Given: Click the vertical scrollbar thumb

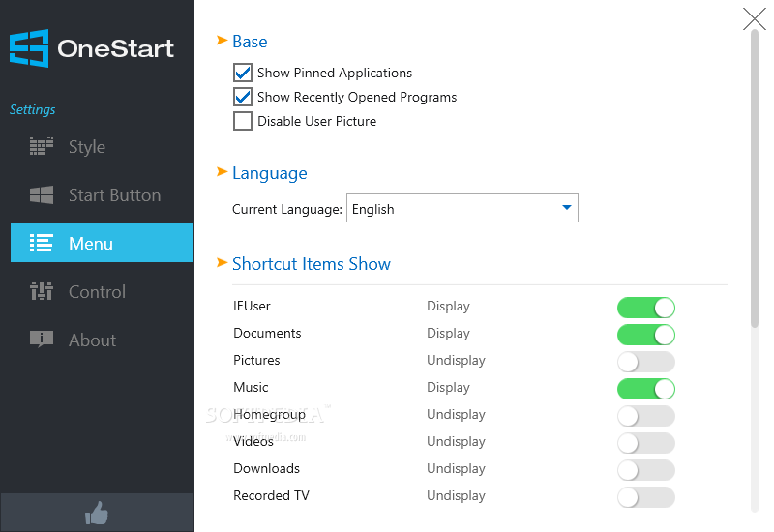Looking at the screenshot, I should [755, 179].
